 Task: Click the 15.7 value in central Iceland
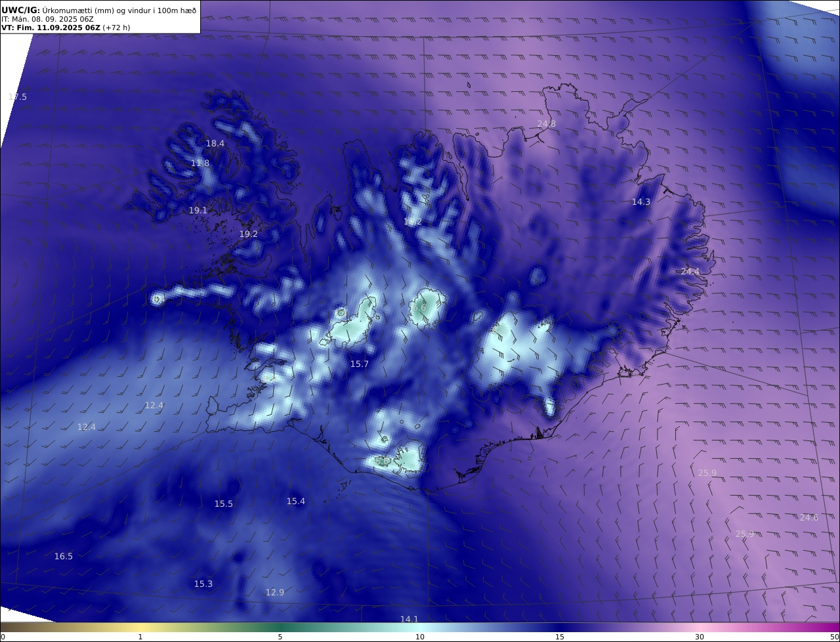360,364
